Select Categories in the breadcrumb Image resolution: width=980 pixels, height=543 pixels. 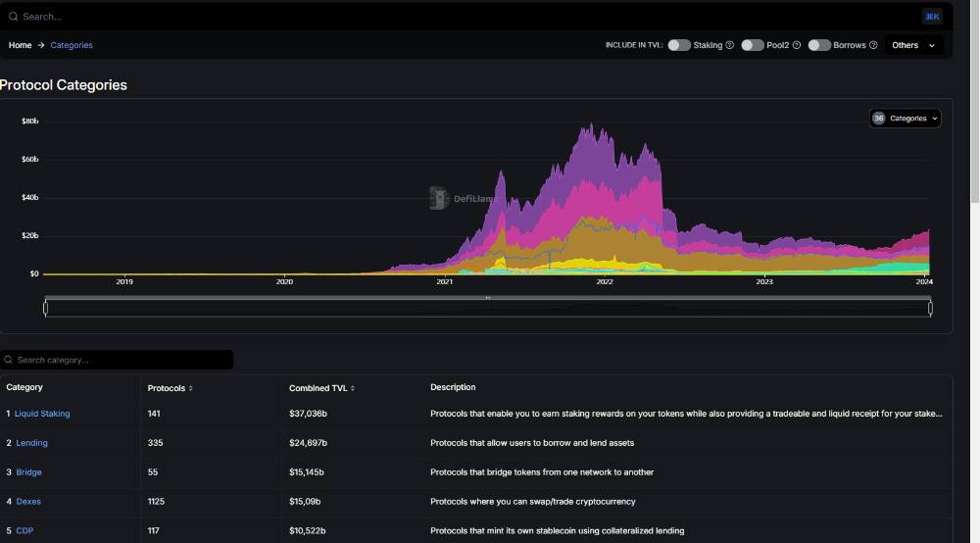tap(72, 45)
